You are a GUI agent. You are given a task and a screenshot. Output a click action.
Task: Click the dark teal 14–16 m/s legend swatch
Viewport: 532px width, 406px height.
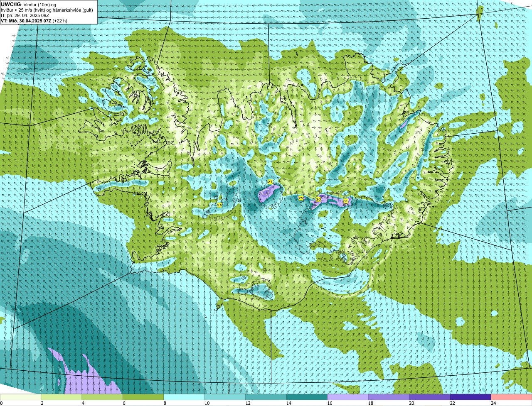point(307,397)
